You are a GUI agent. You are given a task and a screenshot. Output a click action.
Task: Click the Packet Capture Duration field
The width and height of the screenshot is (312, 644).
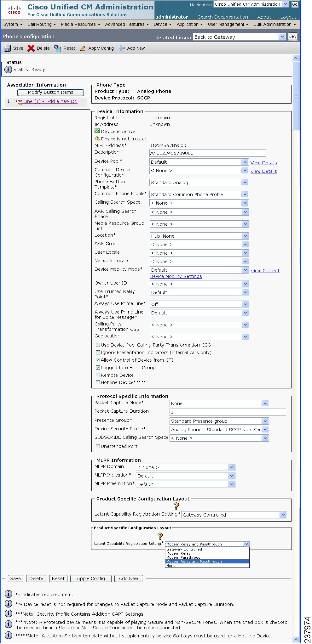coord(228,412)
